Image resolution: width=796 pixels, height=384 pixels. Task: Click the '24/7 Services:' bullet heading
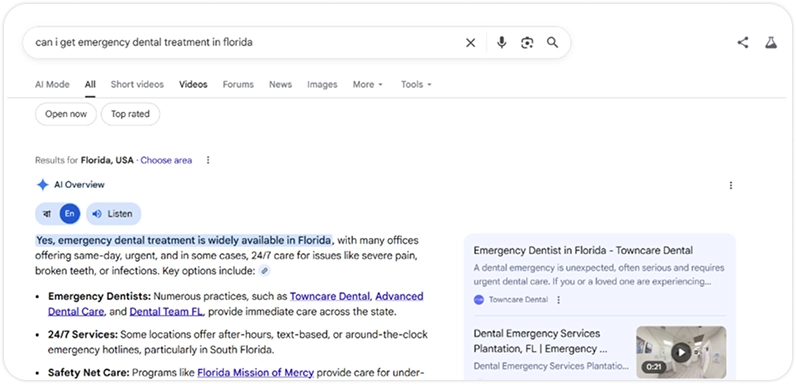(83, 335)
